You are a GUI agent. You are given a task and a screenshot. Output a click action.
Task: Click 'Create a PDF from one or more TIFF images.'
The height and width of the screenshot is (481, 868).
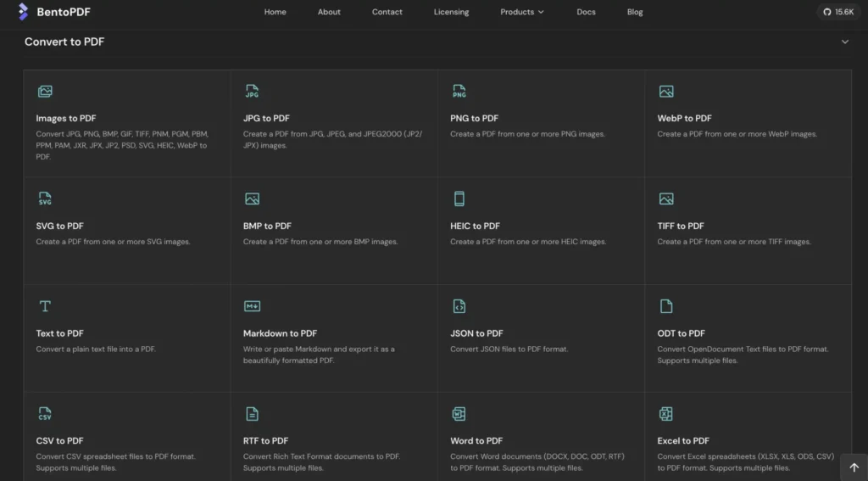click(734, 242)
